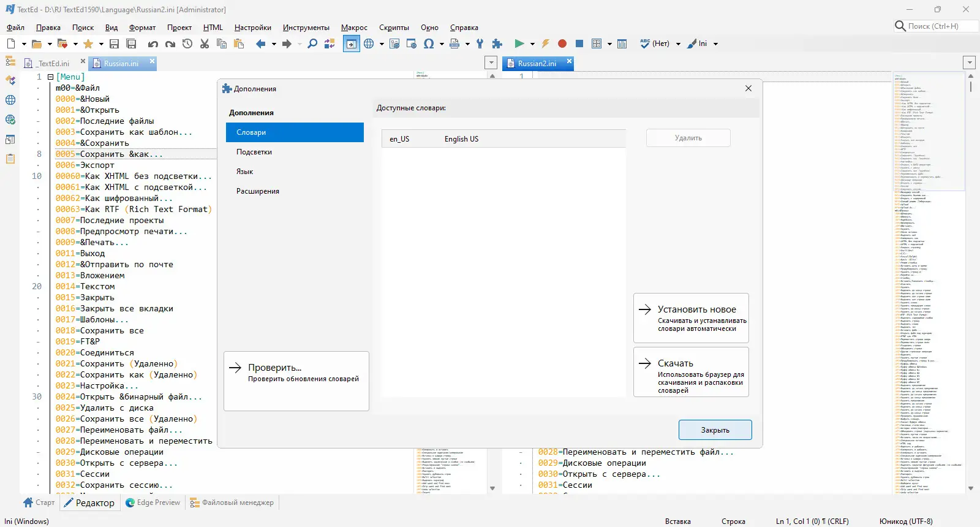This screenshot has height=527, width=980.
Task: Select Подсветки in the add-ons list
Action: click(254, 152)
